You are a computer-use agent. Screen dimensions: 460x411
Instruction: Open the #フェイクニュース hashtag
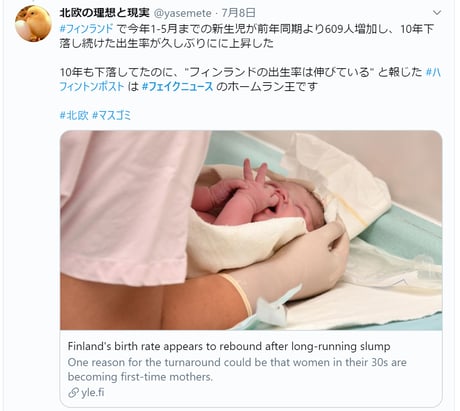pyautogui.click(x=177, y=87)
